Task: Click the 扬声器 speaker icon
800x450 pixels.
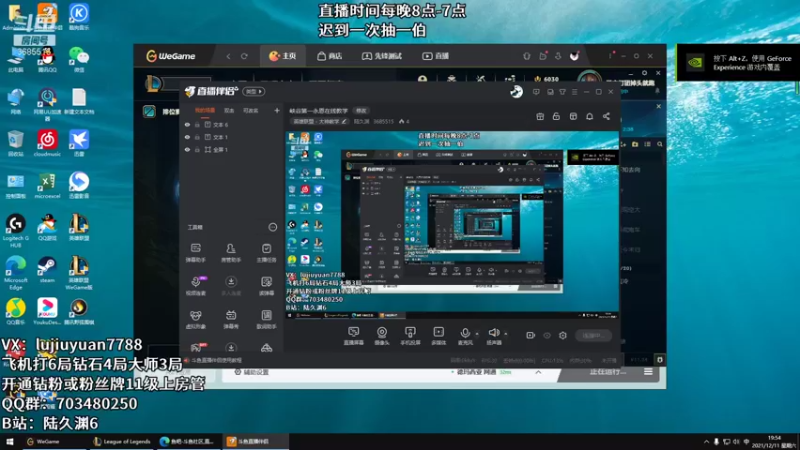Action: click(493, 333)
